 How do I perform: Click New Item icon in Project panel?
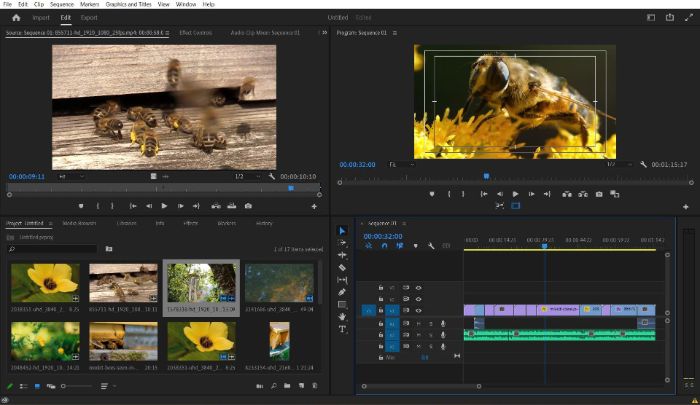coord(301,386)
